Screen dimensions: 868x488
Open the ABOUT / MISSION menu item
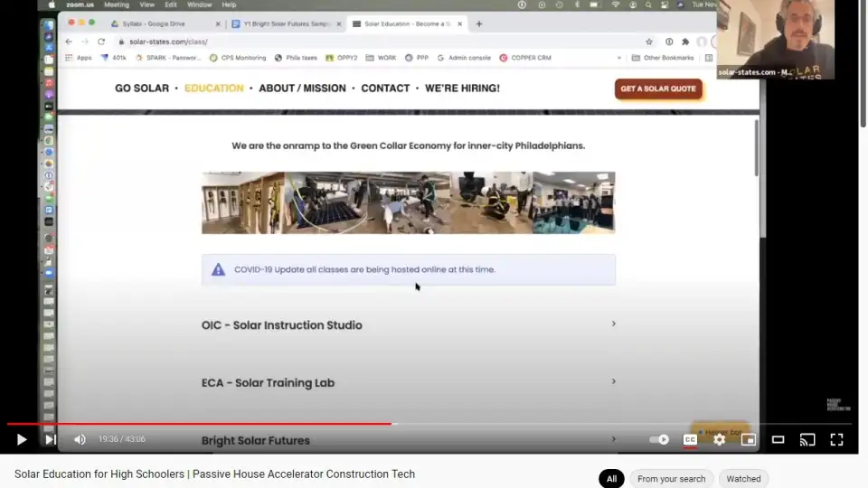tap(302, 88)
